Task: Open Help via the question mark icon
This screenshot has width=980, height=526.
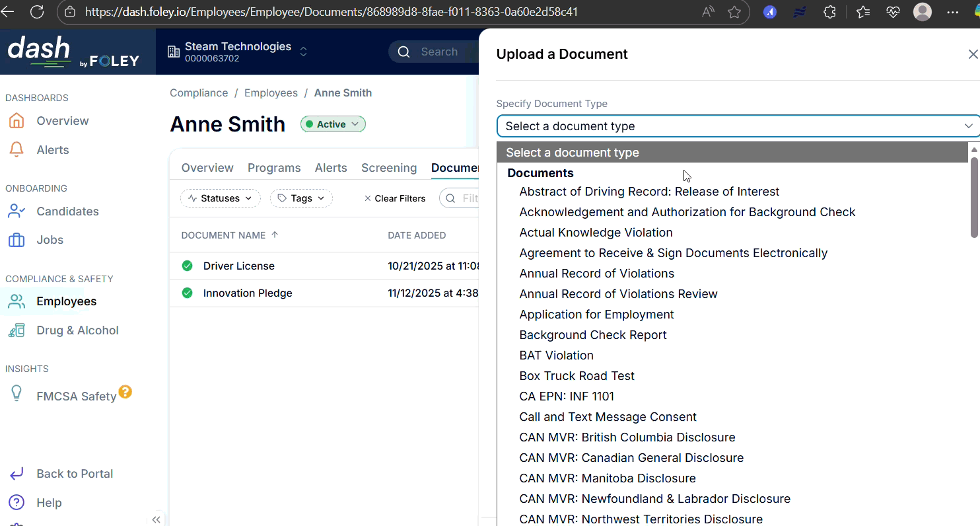Action: click(16, 502)
